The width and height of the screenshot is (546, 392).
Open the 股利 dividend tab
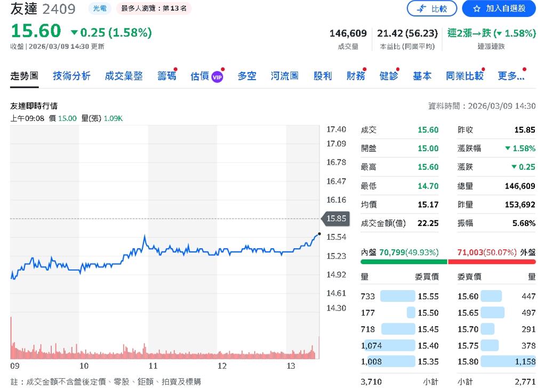pyautogui.click(x=323, y=76)
